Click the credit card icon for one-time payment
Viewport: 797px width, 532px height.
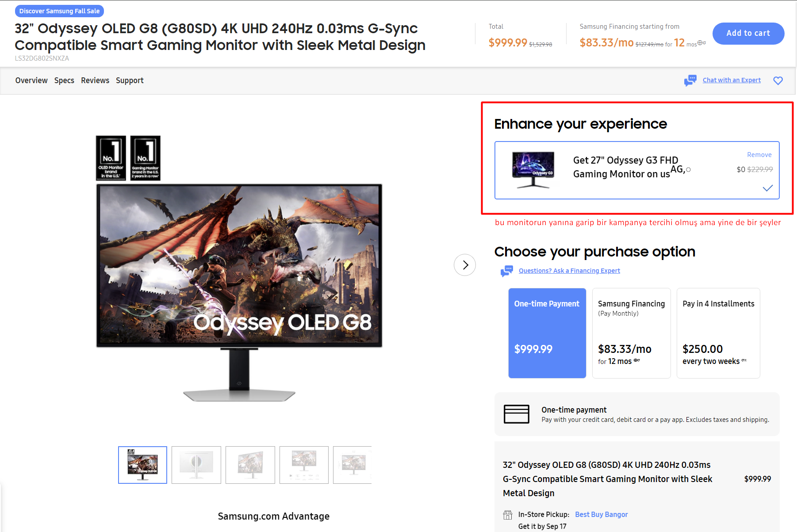point(516,414)
